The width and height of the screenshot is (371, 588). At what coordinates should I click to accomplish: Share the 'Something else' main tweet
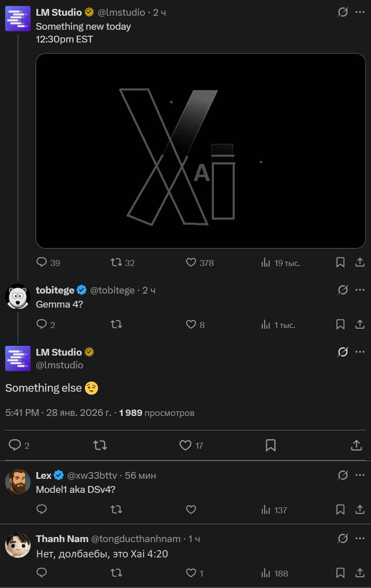tap(357, 445)
